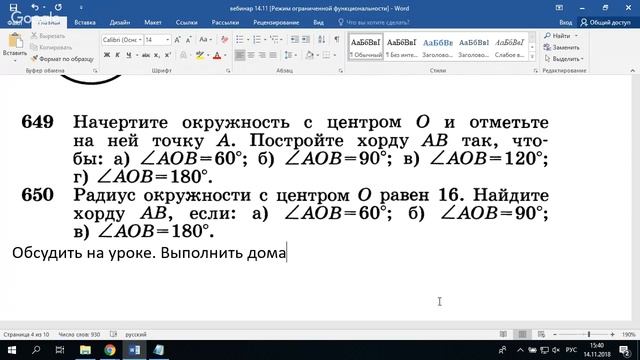The image size is (640, 360).
Task: Open the Ссылки (References) tab
Action: (187, 22)
